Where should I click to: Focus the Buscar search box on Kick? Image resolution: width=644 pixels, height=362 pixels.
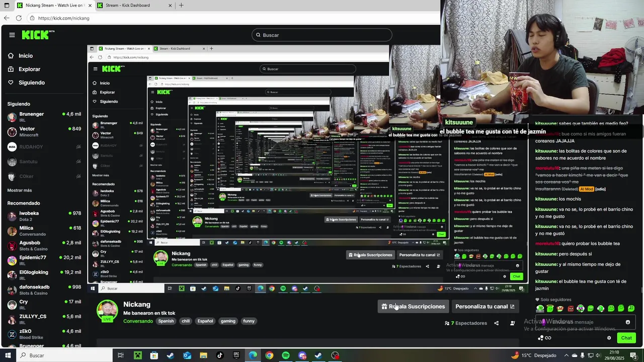click(x=322, y=35)
